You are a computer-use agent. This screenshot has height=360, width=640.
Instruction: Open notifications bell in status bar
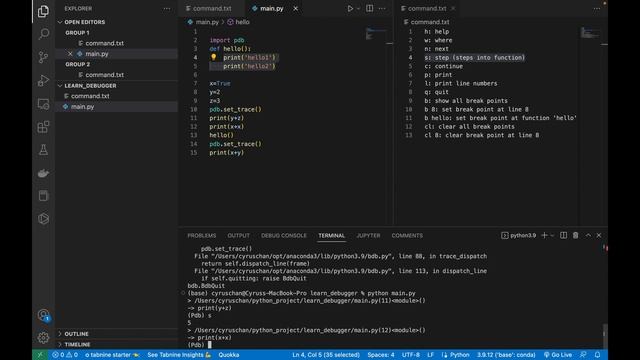coord(598,355)
